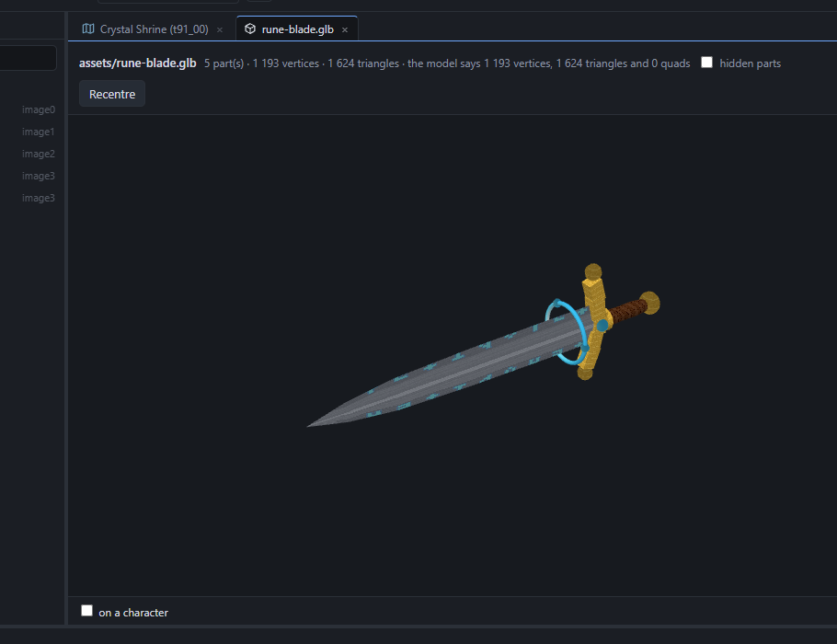Image resolution: width=837 pixels, height=644 pixels.
Task: Close the rune-blade.glb tab
Action: [x=345, y=30]
